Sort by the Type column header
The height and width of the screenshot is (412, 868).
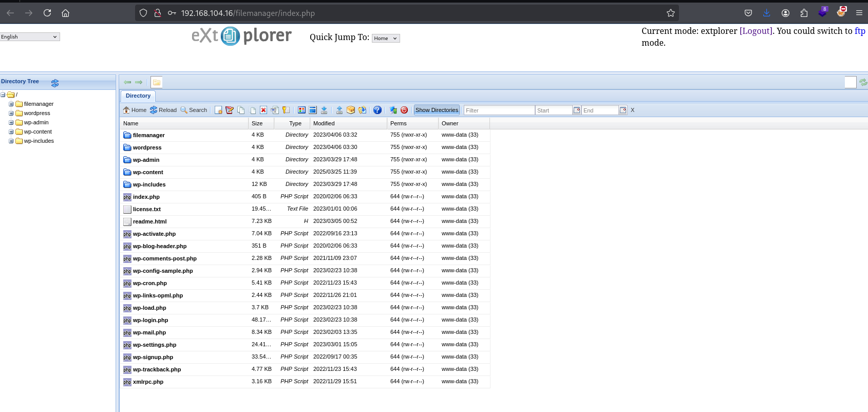[292, 123]
